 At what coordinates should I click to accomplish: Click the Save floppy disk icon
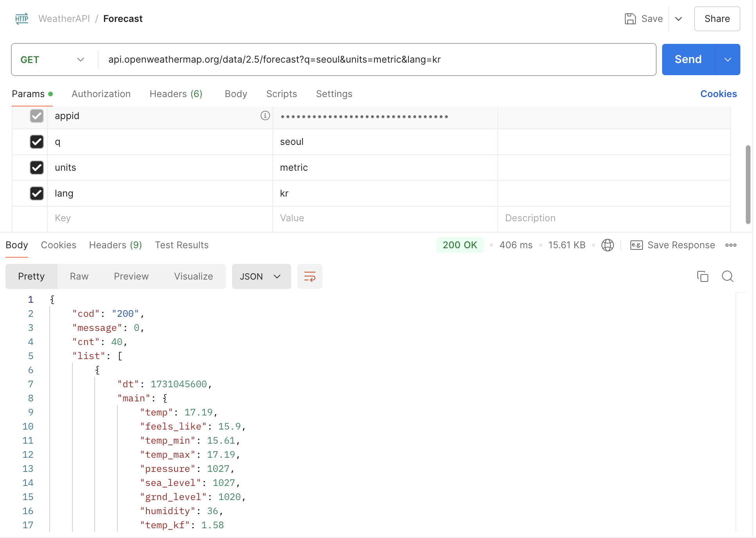[x=630, y=19]
